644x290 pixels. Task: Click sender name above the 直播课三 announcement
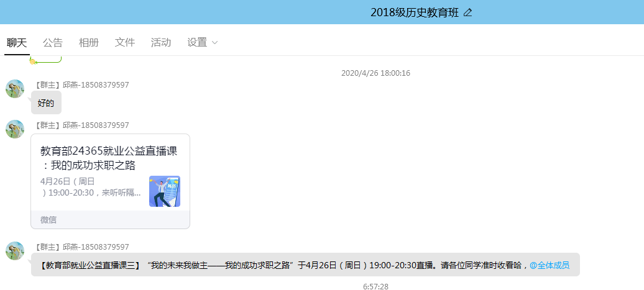(x=81, y=247)
